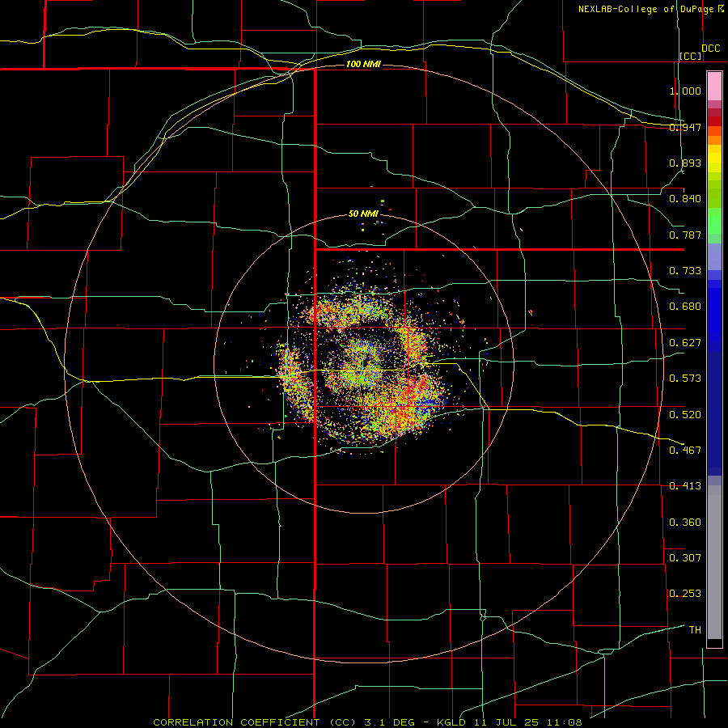The height and width of the screenshot is (728, 728).
Task: Click the 0.680 color scale value
Action: click(685, 307)
